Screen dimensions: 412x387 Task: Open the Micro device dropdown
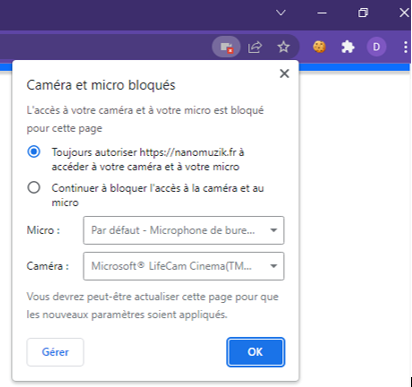[184, 230]
